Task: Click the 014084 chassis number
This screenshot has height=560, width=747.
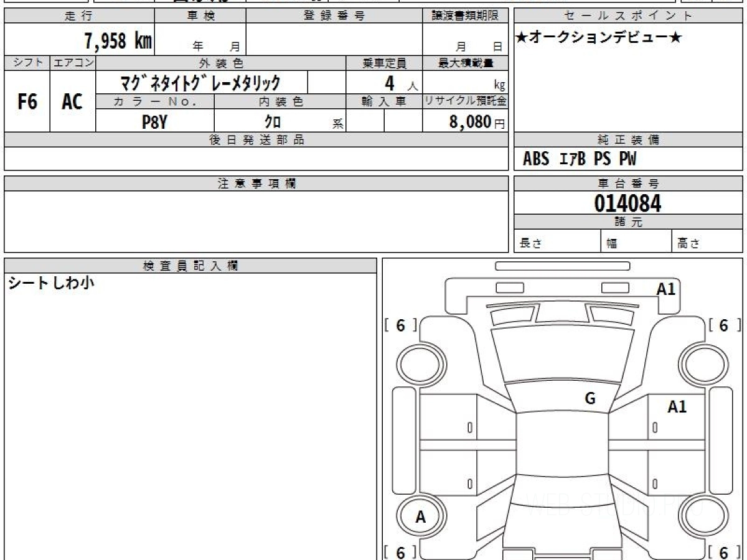Action: 627,203
